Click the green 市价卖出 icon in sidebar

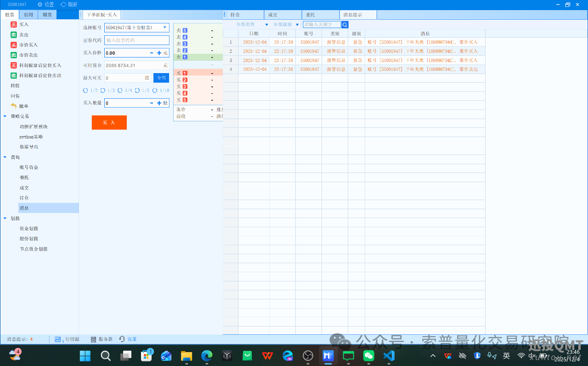click(x=14, y=55)
